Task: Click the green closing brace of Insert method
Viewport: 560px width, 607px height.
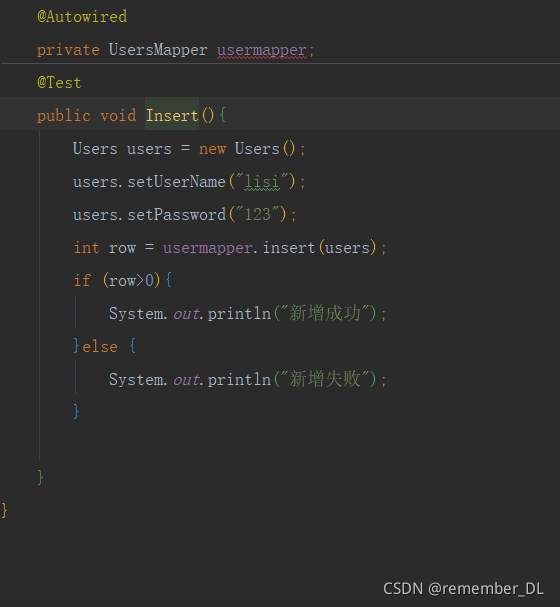Action: (x=40, y=477)
